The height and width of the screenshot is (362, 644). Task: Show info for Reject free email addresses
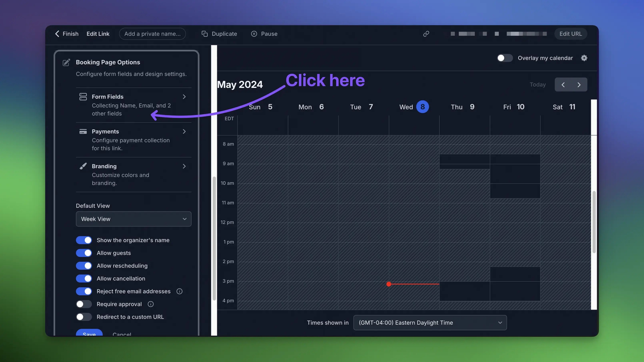click(180, 291)
